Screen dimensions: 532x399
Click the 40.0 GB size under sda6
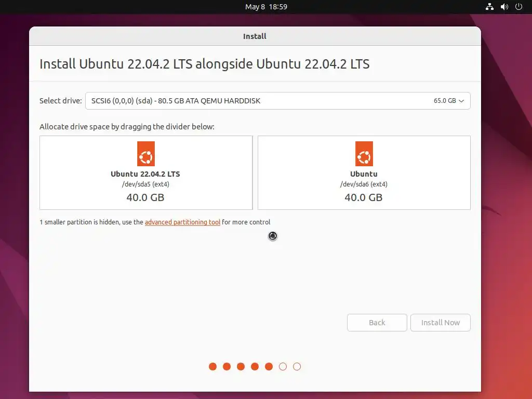pyautogui.click(x=363, y=197)
